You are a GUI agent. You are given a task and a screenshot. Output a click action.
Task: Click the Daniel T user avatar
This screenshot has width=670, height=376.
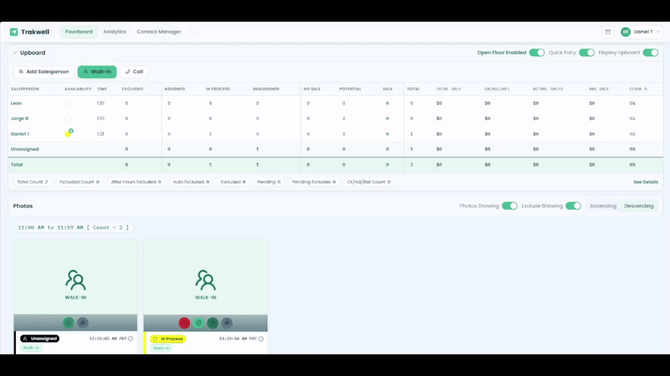pyautogui.click(x=626, y=32)
